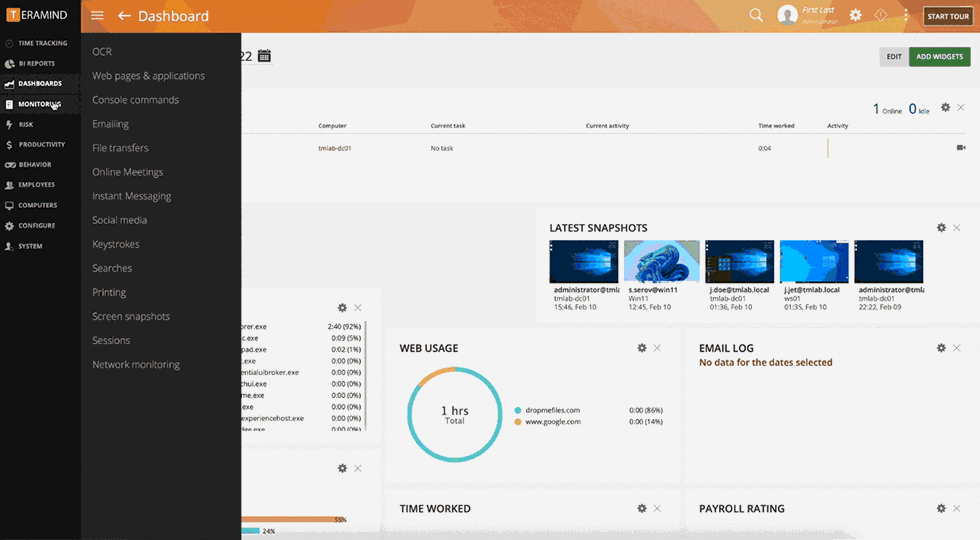The image size is (980, 540).
Task: Click the Add Widgets button
Action: (939, 57)
